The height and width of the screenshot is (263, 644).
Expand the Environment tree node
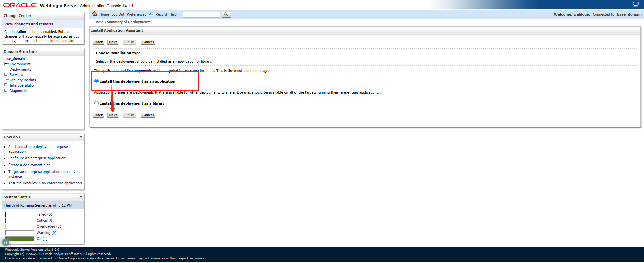(6, 64)
